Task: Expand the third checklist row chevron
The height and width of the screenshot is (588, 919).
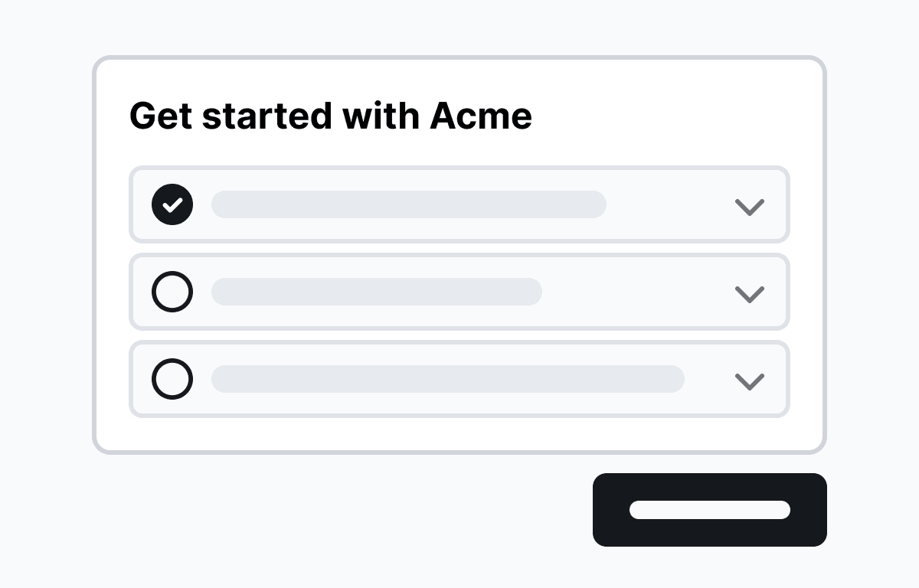Action: click(749, 381)
